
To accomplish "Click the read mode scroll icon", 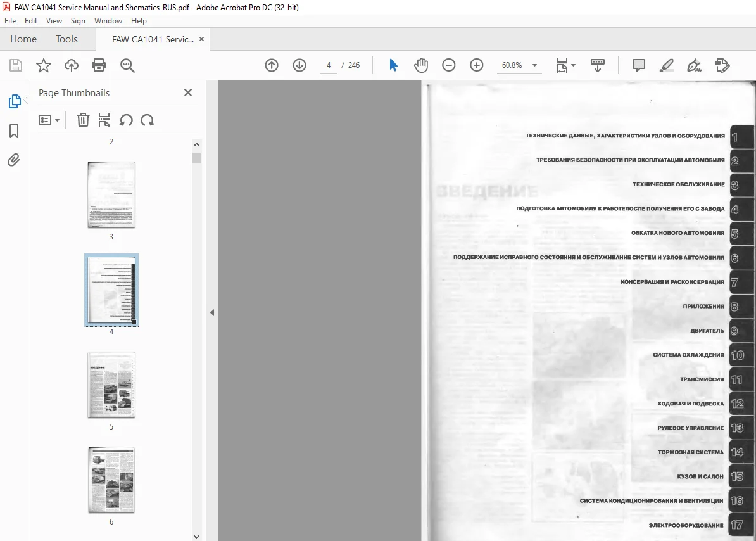I will tap(597, 65).
